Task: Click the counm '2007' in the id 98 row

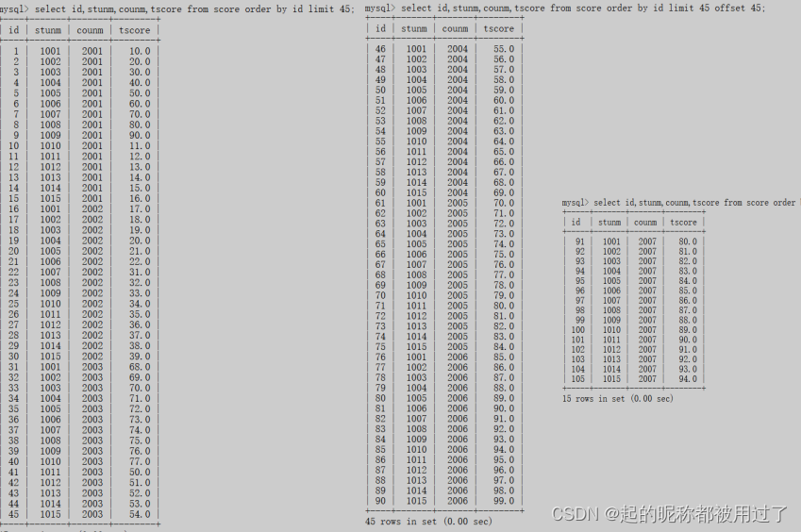Action: pos(647,310)
